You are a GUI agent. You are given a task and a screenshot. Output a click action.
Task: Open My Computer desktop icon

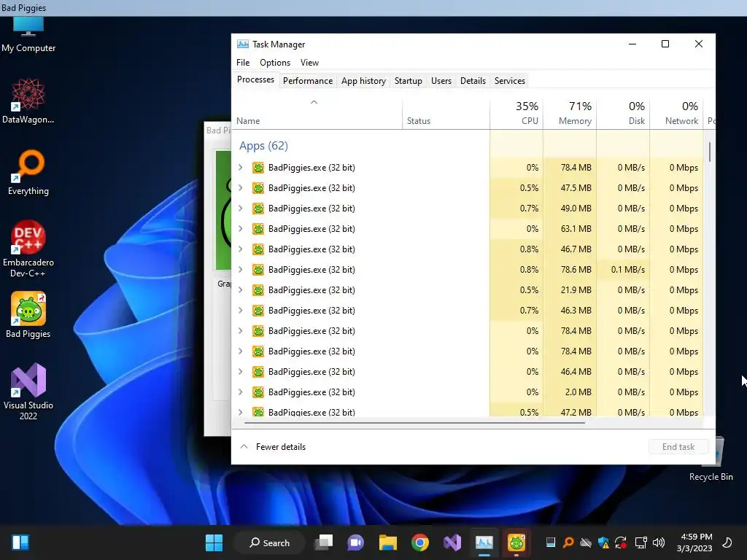[x=28, y=35]
